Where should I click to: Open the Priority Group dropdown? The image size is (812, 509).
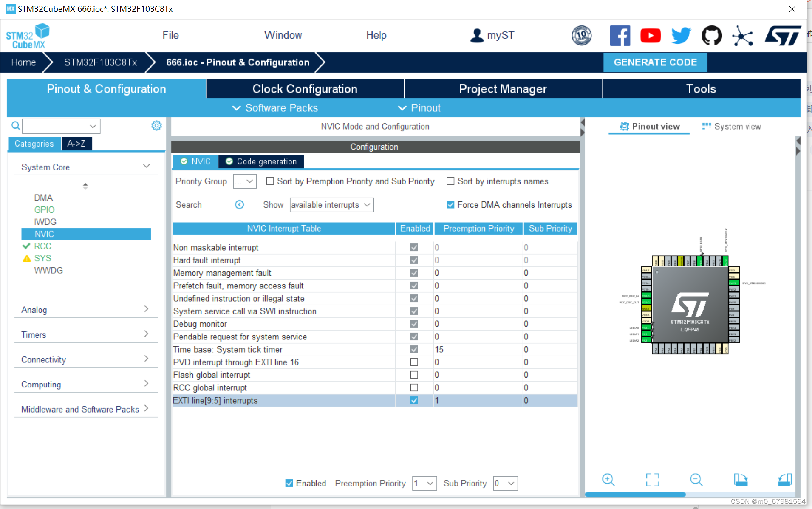click(x=245, y=181)
